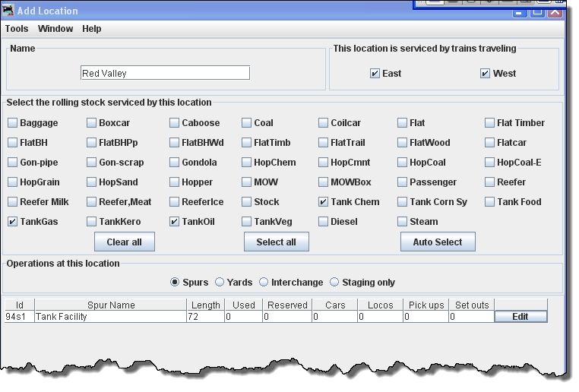Tick the Caboose checkbox
Screen dimensions: 579x392
[175, 123]
